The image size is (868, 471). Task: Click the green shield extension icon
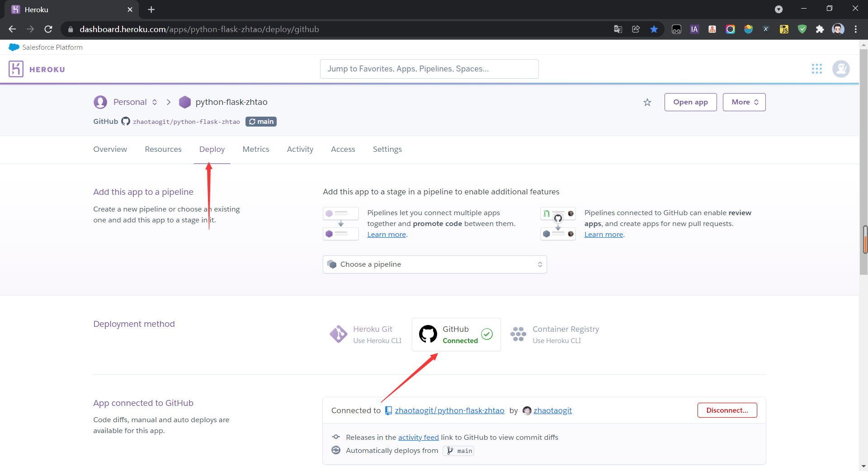click(802, 29)
